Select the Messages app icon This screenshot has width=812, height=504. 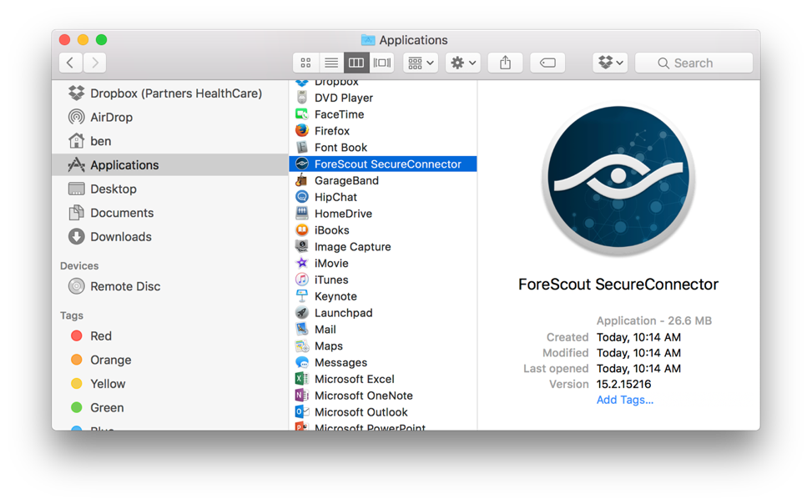[x=302, y=363]
